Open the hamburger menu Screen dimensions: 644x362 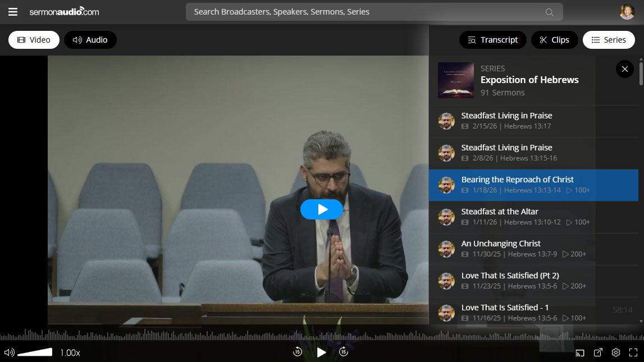click(12, 12)
